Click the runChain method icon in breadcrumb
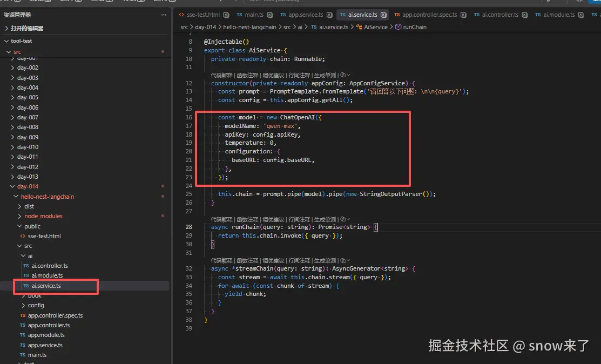The height and width of the screenshot is (364, 601). (x=399, y=27)
